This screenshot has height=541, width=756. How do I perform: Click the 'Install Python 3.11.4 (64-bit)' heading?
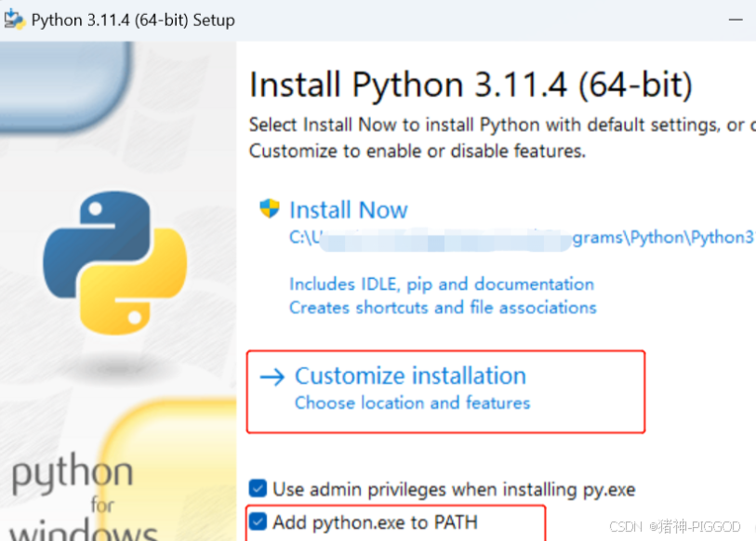click(471, 85)
